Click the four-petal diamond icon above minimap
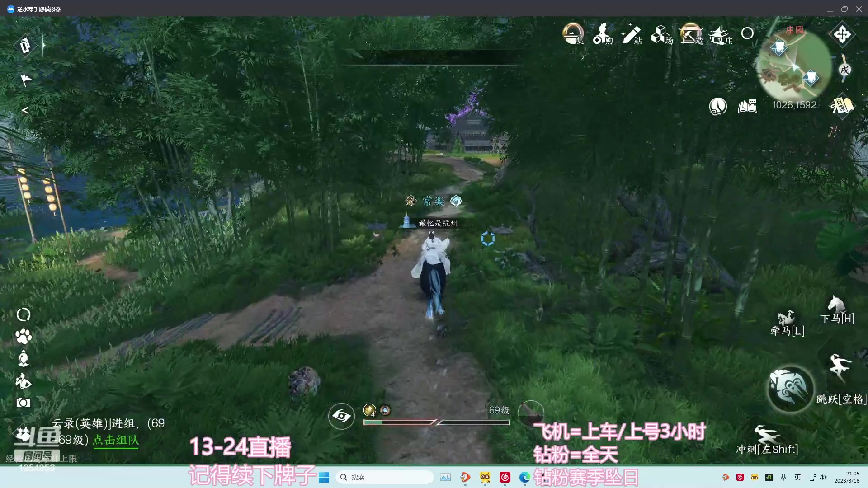Image resolution: width=868 pixels, height=488 pixels. tap(842, 34)
